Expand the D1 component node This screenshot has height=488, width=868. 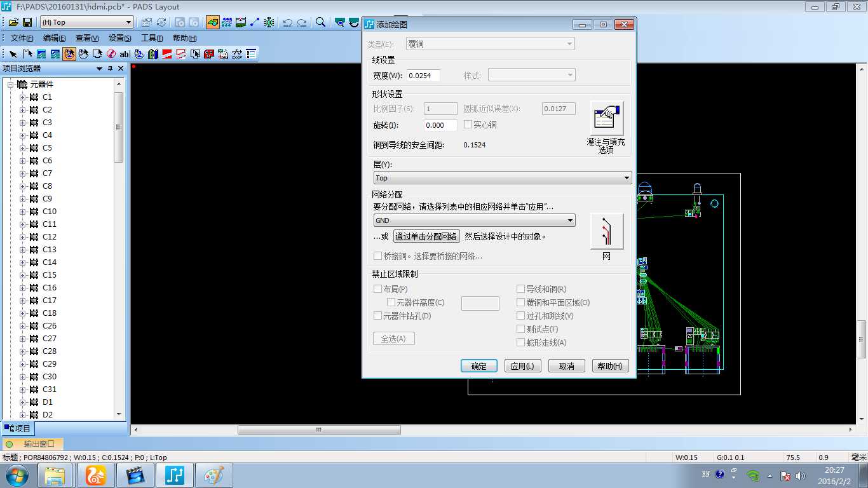pos(23,402)
